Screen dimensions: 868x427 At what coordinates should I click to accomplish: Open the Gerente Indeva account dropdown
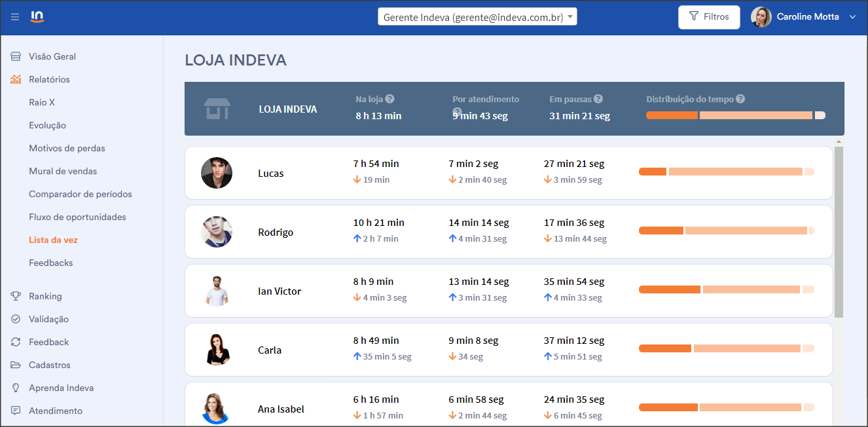(x=477, y=17)
